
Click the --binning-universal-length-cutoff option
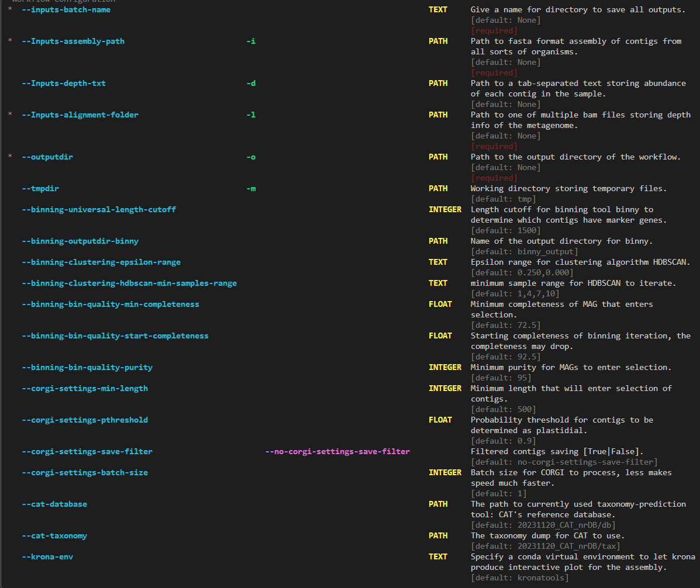pos(99,210)
